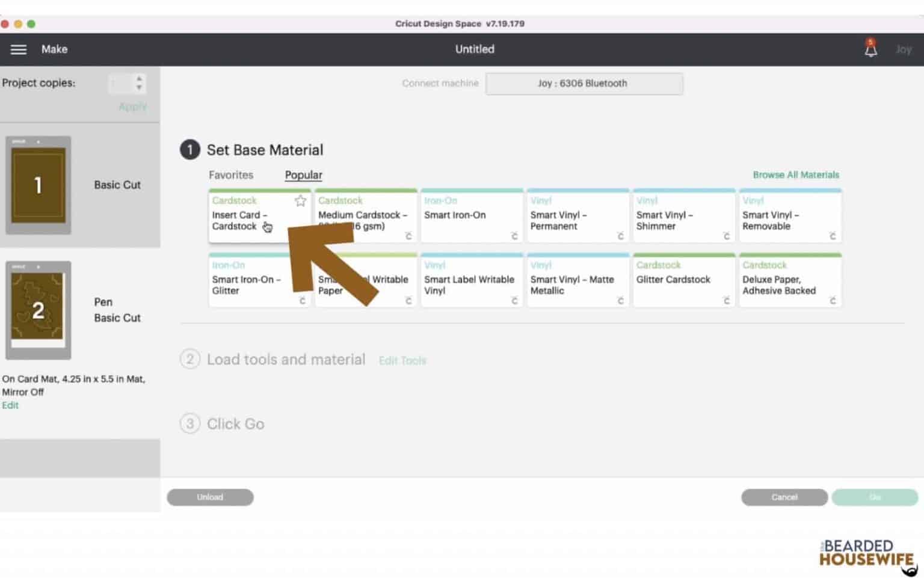The width and height of the screenshot is (924, 587).
Task: Switch to the Popular materials tab
Action: click(x=303, y=175)
